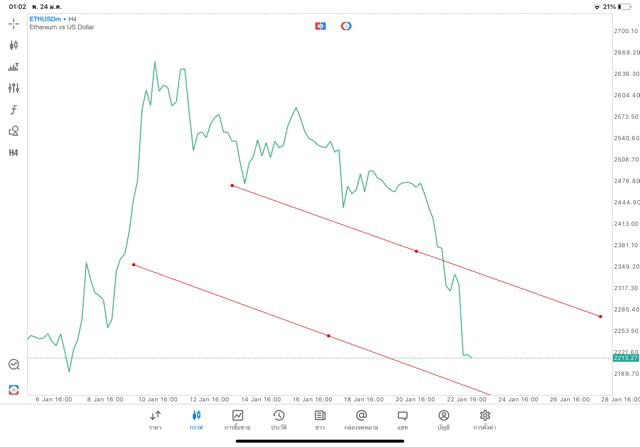Open the กล่องจดหมาย (Mailbox) tab
The height and width of the screenshot is (447, 640).
click(x=361, y=419)
